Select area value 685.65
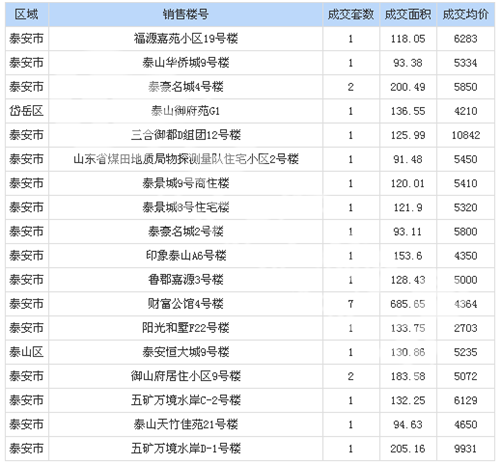The image size is (500, 464). pyautogui.click(x=408, y=304)
